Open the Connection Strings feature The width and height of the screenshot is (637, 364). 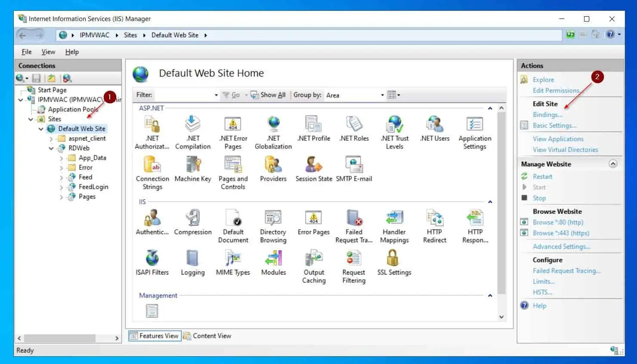152,173
